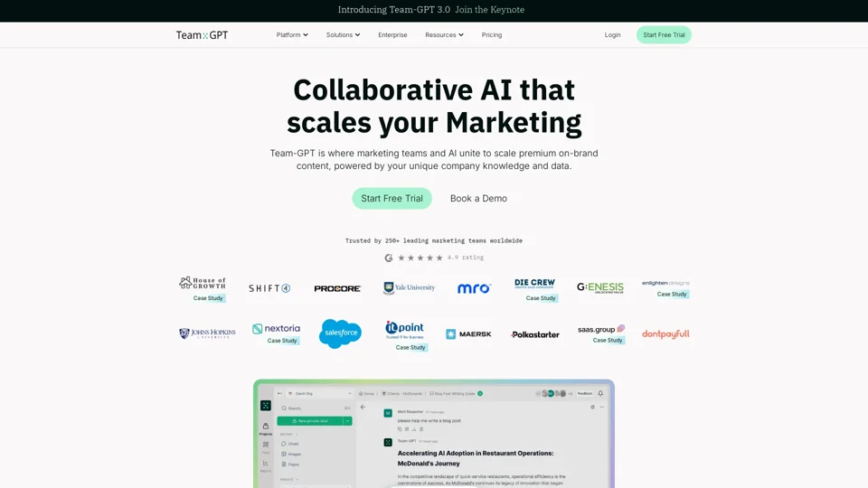868x488 pixels.
Task: Open the Join the Keynote banner link
Action: click(x=490, y=9)
